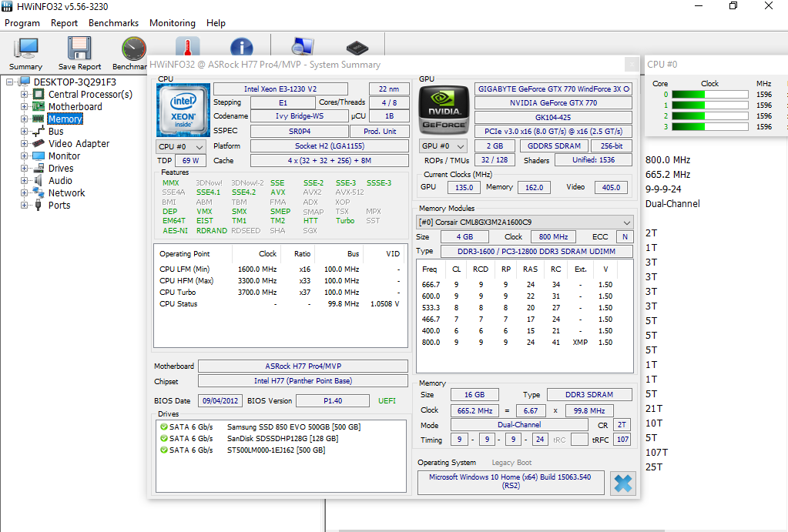This screenshot has height=532, width=788.
Task: Click the Samsung SSD 850 EVO status checkmark
Action: click(164, 427)
